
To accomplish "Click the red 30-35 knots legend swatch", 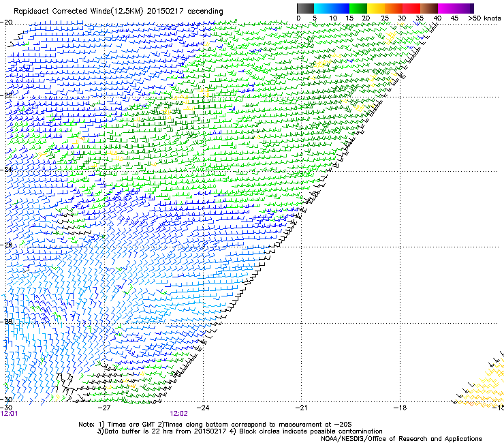I will click(411, 8).
